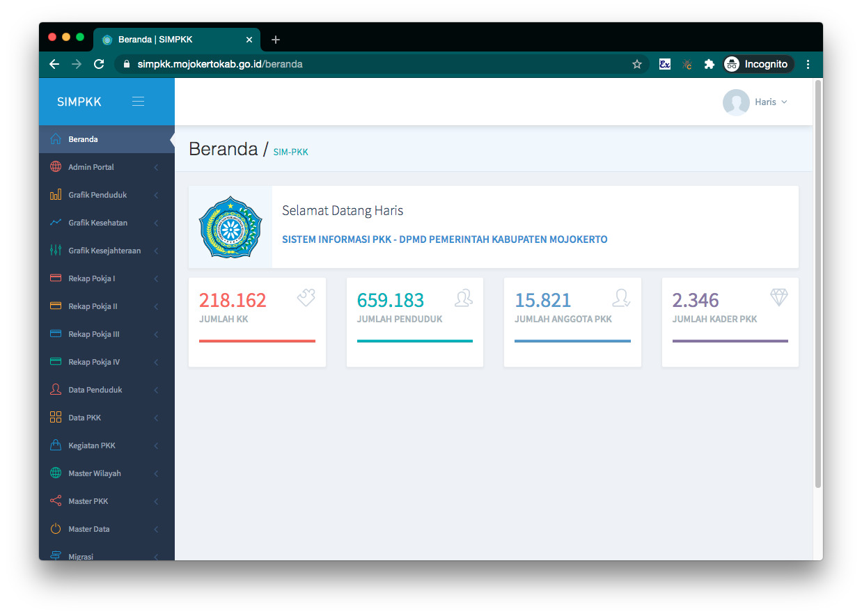Expand the Rekap Pokja I submenu arrow
The height and width of the screenshot is (616, 862).
(156, 279)
